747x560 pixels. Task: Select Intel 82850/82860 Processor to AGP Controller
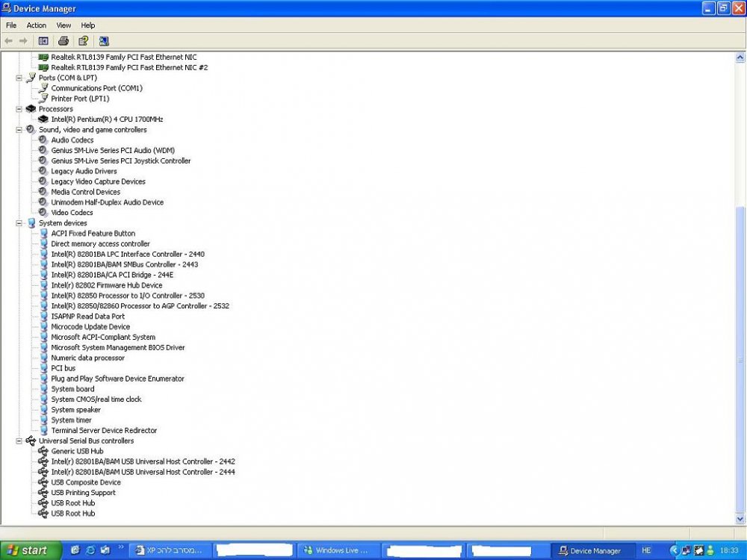click(140, 306)
